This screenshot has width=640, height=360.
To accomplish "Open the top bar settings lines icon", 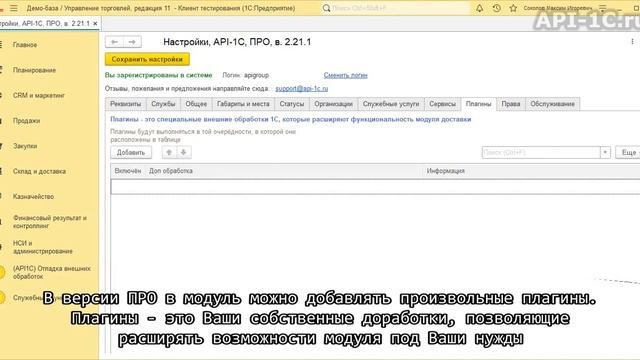I will pyautogui.click(x=602, y=8).
